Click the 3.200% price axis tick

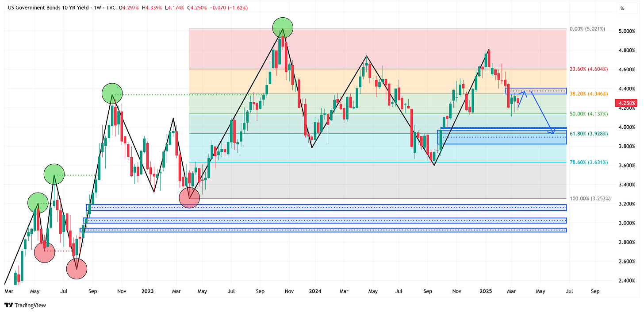point(628,204)
